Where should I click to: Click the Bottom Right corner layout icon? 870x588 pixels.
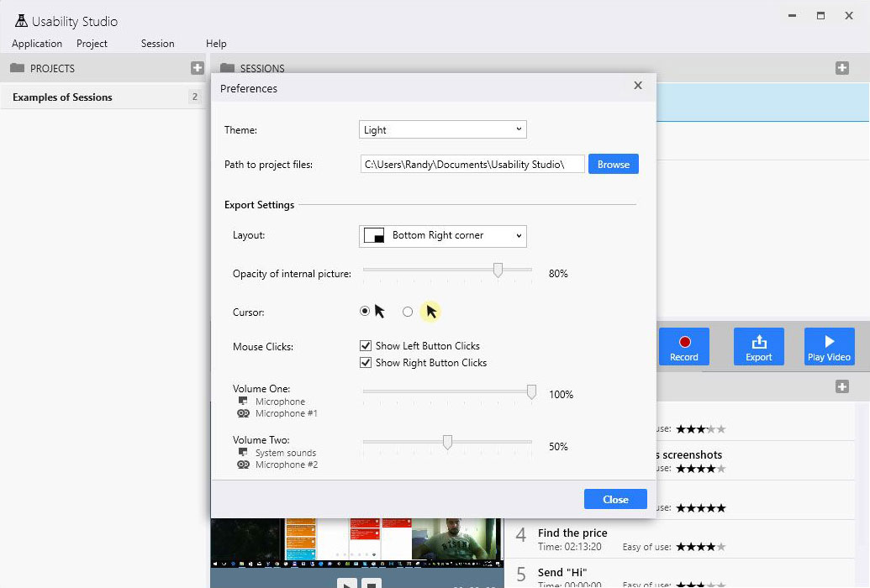click(374, 235)
